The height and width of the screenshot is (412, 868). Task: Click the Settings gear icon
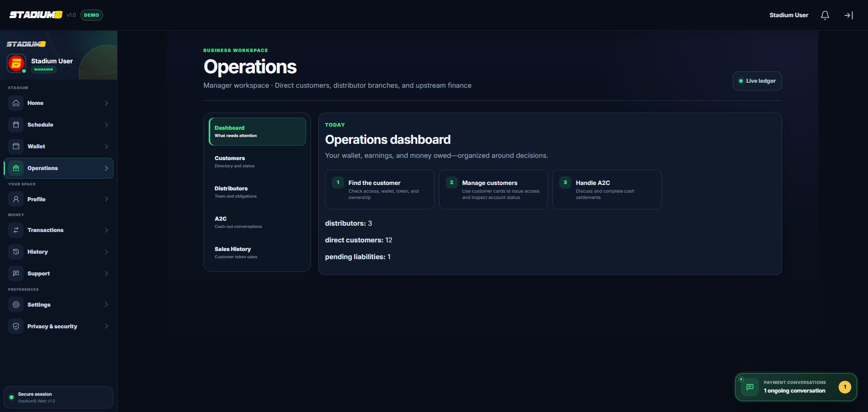(x=16, y=305)
